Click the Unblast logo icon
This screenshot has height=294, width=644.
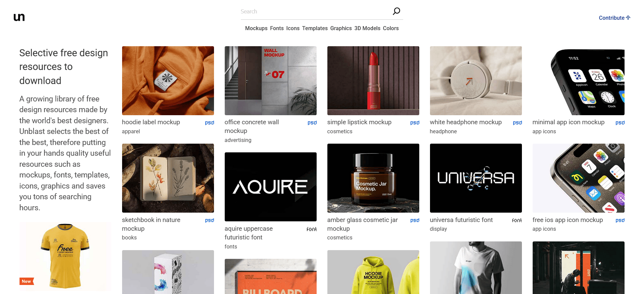[19, 17]
